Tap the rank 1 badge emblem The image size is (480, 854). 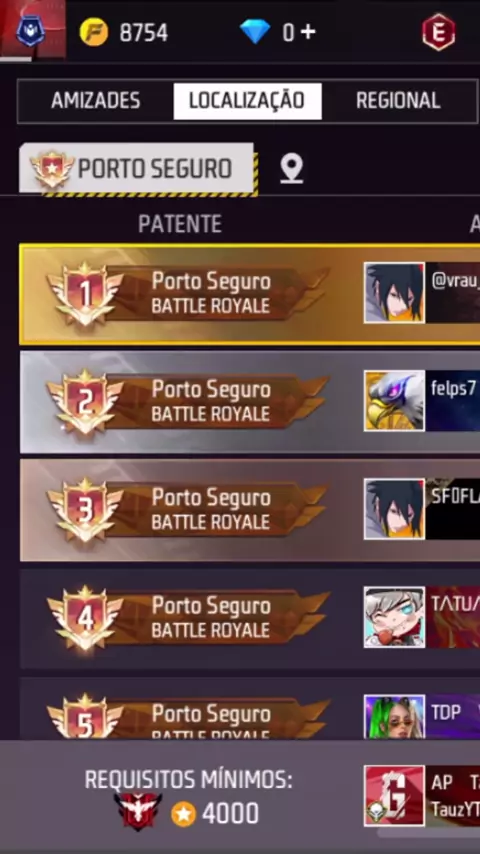point(86,294)
